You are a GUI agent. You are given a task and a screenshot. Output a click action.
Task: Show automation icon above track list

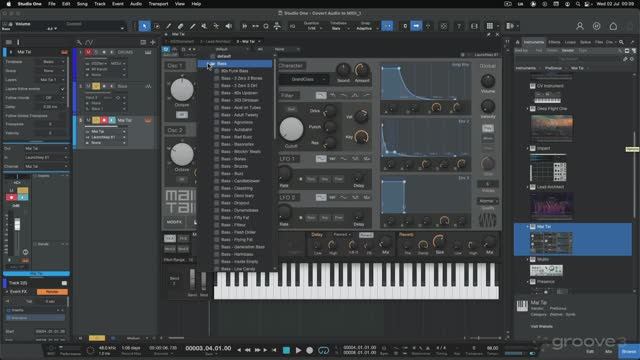tap(89, 42)
